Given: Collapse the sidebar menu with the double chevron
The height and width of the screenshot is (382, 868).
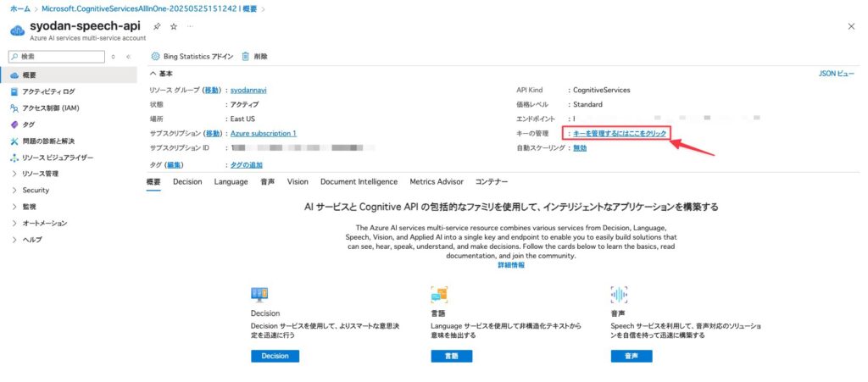Looking at the screenshot, I should [x=128, y=57].
